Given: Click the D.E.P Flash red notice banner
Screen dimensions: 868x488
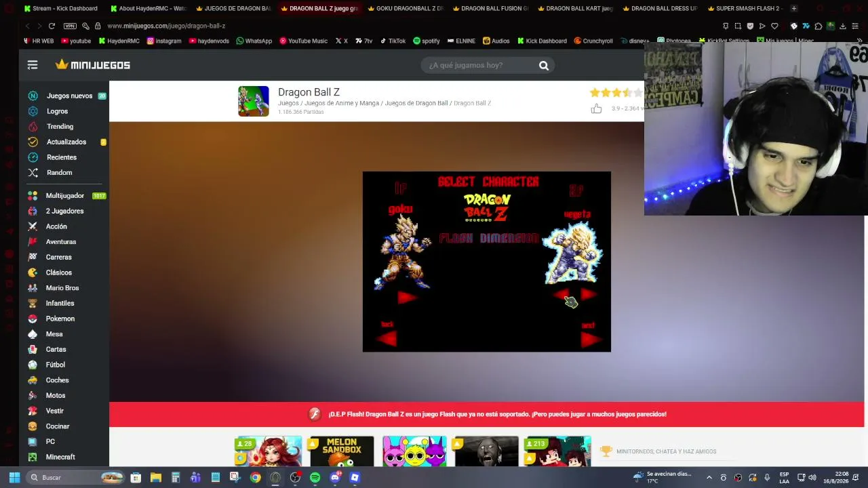Looking at the screenshot, I should coord(487,414).
